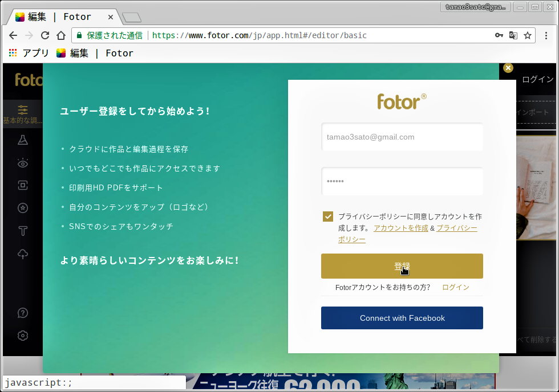Reload the current page
Viewport: 559px width, 392px height.
point(45,35)
